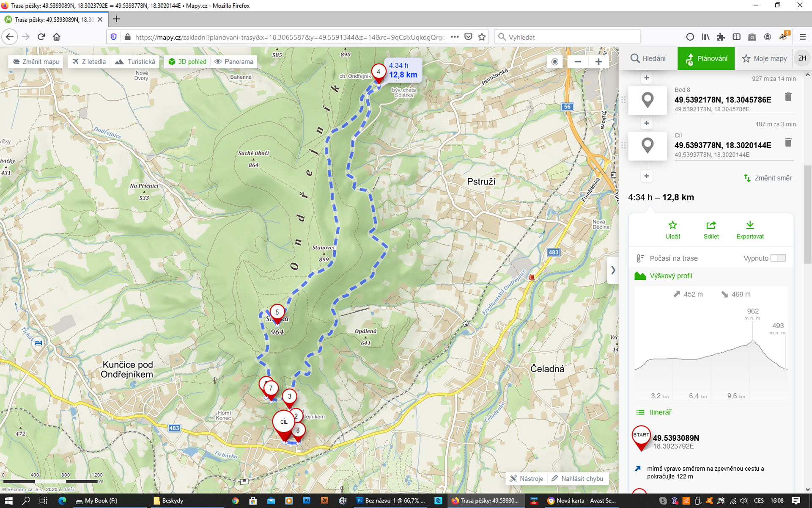
Task: Toggle weather on route switch
Action: click(x=778, y=258)
